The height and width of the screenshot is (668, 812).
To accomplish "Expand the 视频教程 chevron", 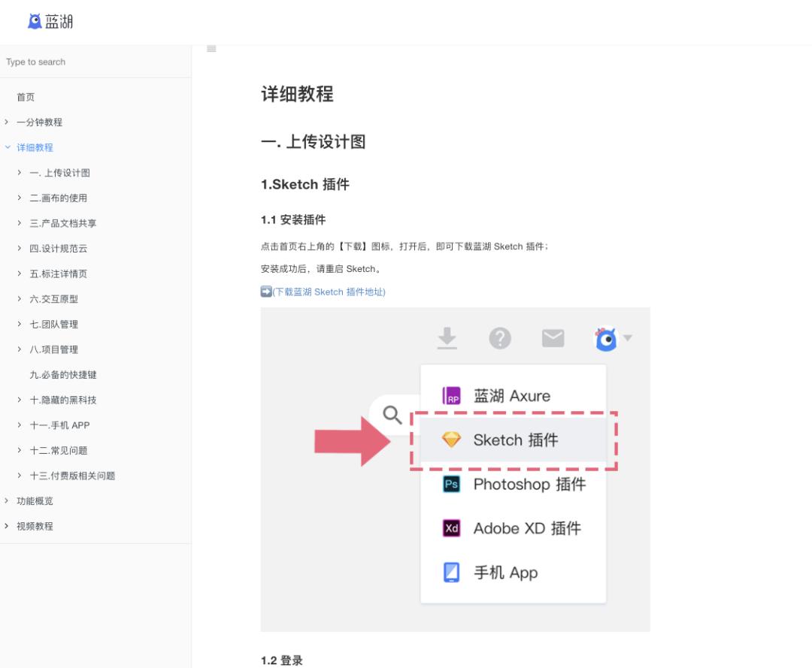I will pos(6,526).
